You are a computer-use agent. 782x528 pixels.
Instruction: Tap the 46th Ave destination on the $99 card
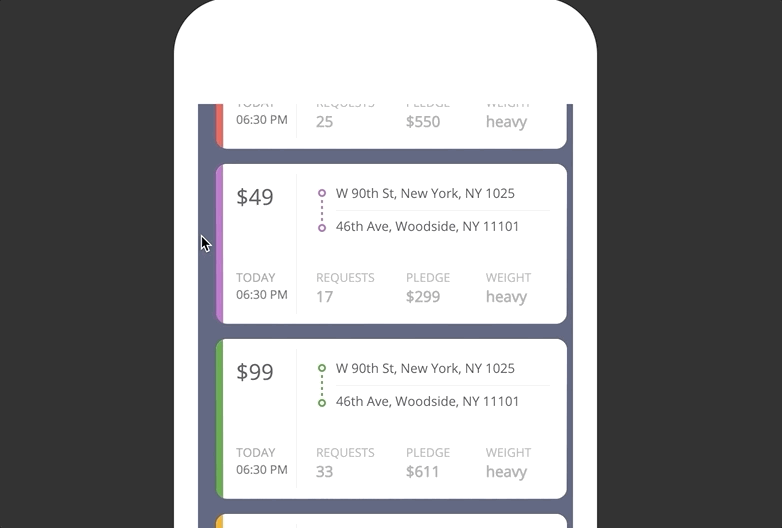pyautogui.click(x=427, y=401)
